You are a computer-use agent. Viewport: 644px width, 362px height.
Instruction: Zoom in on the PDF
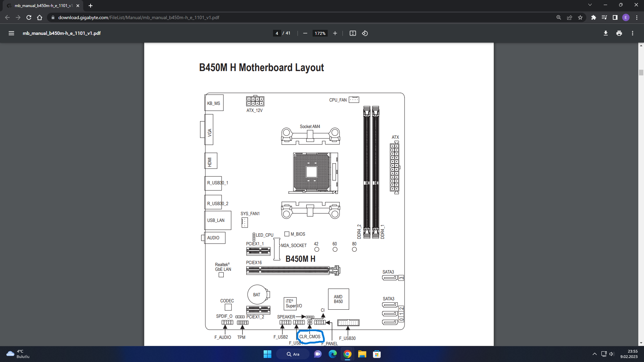(x=335, y=33)
